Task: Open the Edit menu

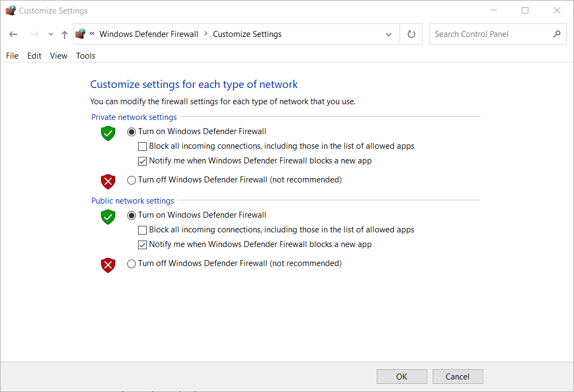Action: pyautogui.click(x=34, y=55)
